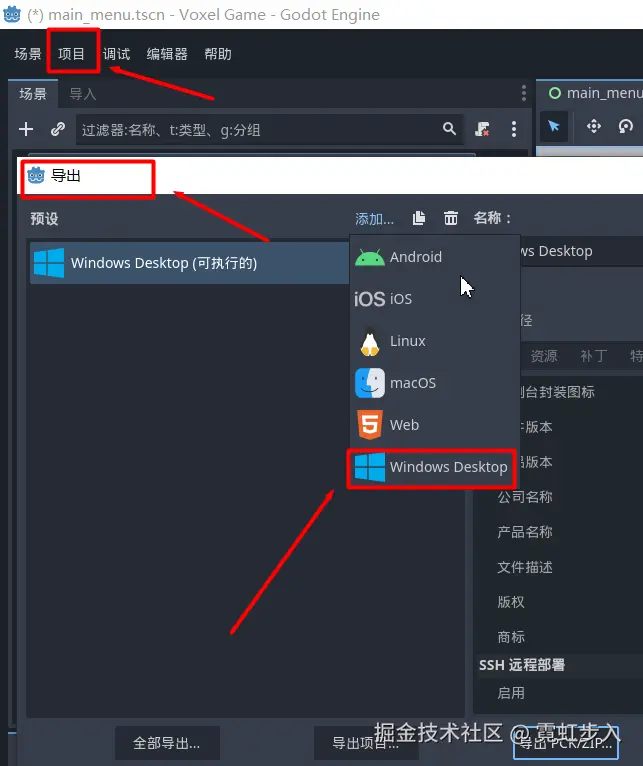Click the 启用 property under SSH
Screen dimensions: 643x766
511,693
